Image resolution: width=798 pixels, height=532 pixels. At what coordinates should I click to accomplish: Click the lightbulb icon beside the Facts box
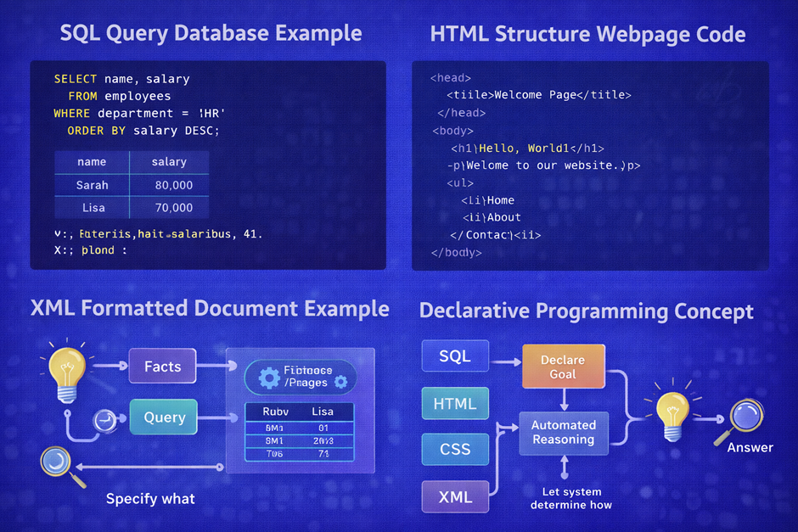[64, 370]
